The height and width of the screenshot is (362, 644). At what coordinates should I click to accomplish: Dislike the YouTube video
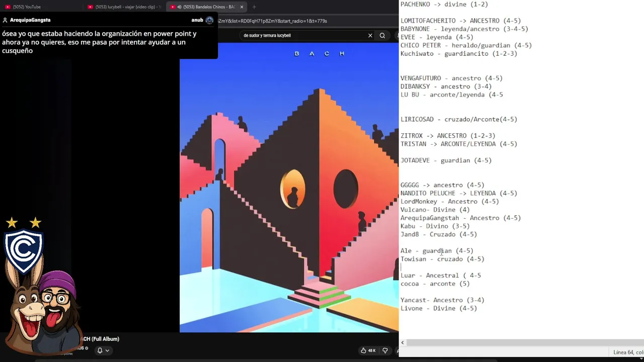point(385,350)
